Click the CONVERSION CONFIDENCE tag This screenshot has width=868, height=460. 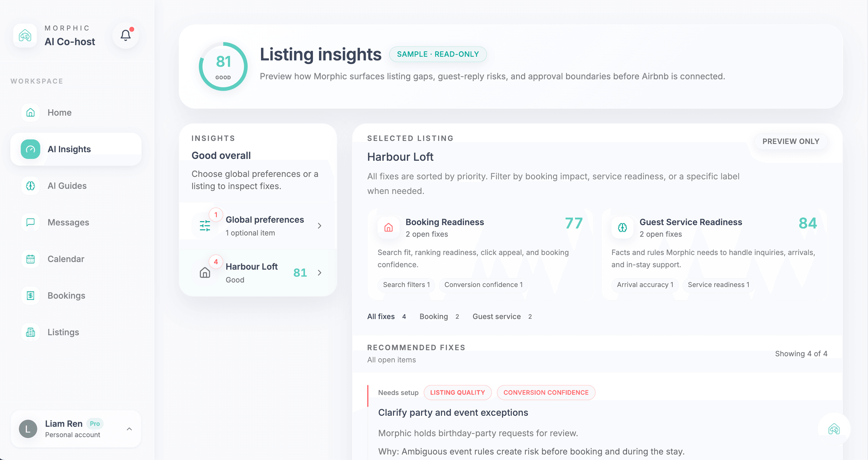546,393
